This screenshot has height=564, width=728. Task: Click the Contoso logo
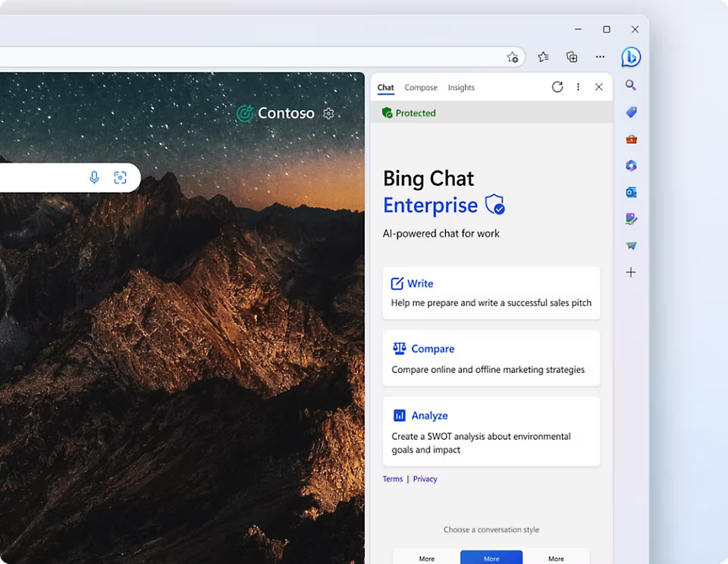click(275, 113)
